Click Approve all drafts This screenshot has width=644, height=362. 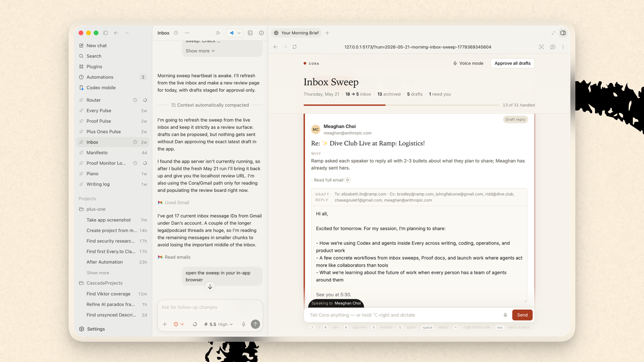coord(512,63)
